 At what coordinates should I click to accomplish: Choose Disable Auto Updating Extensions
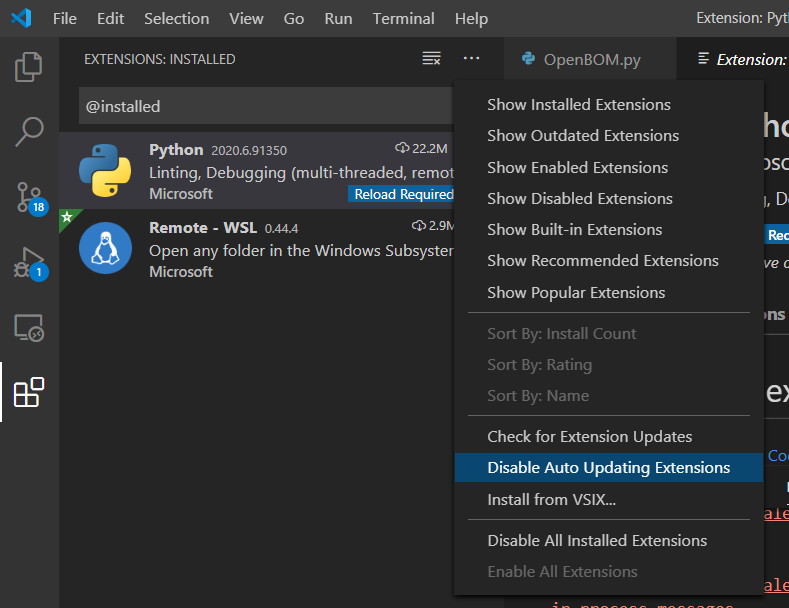pyautogui.click(x=609, y=468)
